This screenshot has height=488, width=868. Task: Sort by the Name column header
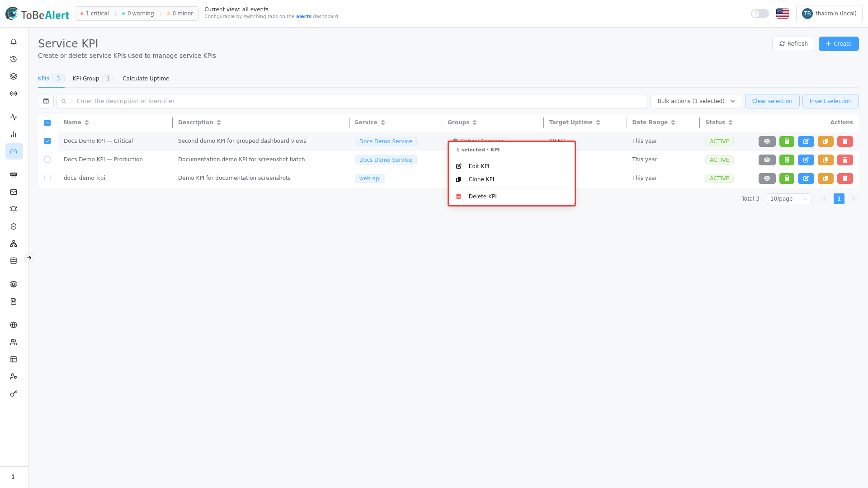tap(76, 122)
